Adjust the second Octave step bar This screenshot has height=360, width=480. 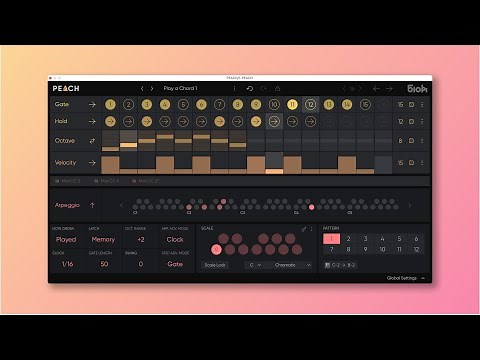[x=128, y=141]
